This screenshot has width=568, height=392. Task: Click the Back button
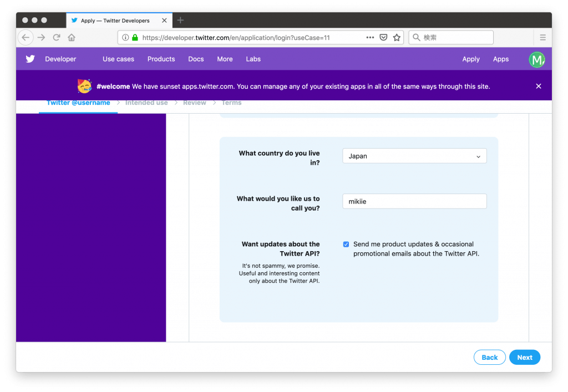[489, 358]
